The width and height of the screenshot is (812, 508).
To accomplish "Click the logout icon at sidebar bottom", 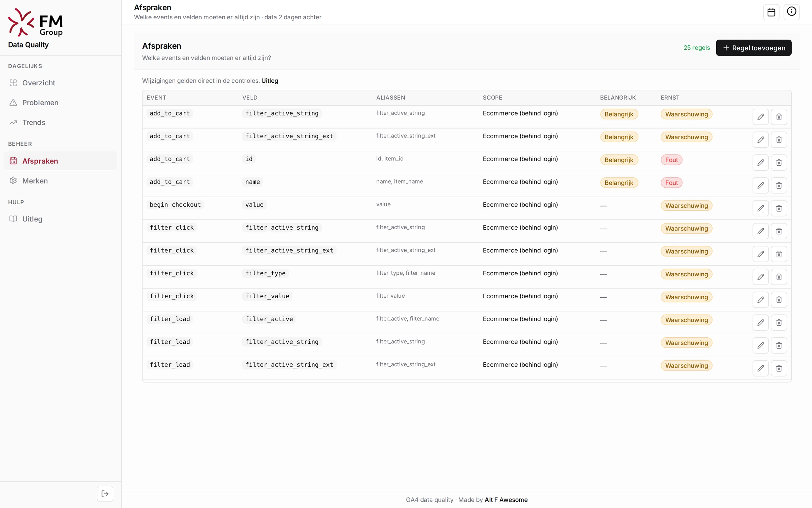I will [x=105, y=493].
